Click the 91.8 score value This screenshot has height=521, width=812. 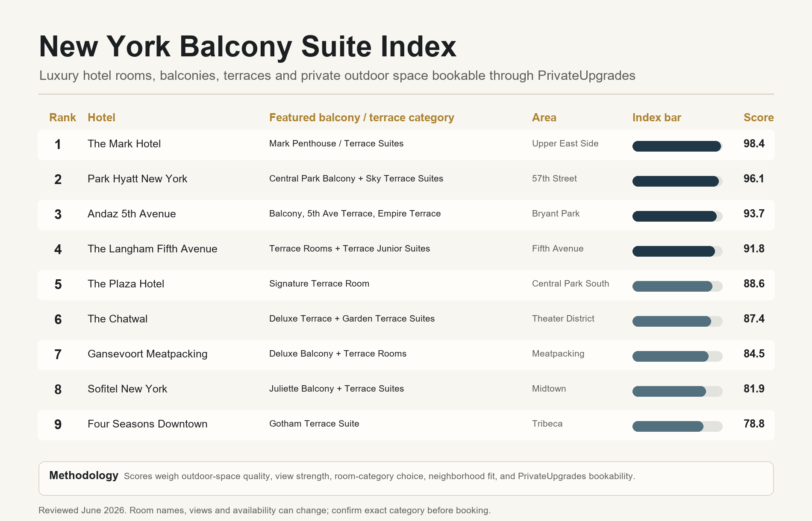click(x=754, y=249)
